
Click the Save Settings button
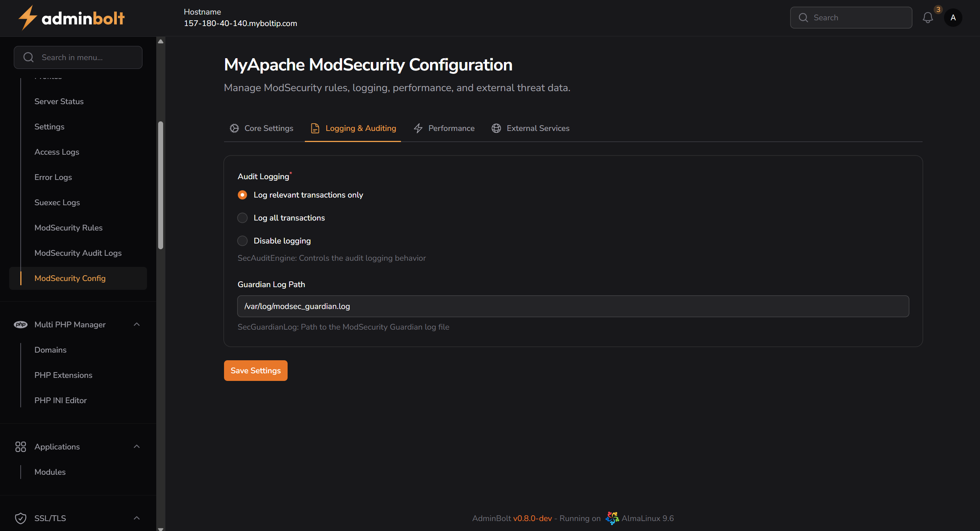pyautogui.click(x=255, y=371)
